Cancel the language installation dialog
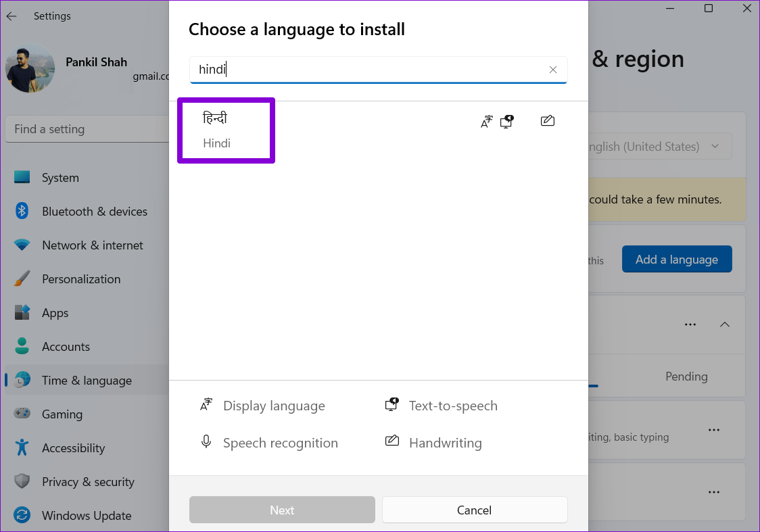Image resolution: width=760 pixels, height=532 pixels. (x=475, y=510)
